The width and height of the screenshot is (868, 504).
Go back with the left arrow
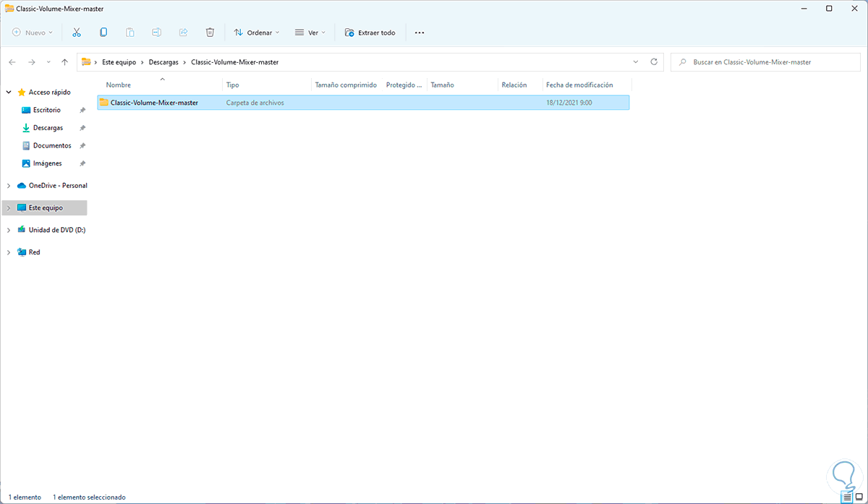[x=12, y=62]
